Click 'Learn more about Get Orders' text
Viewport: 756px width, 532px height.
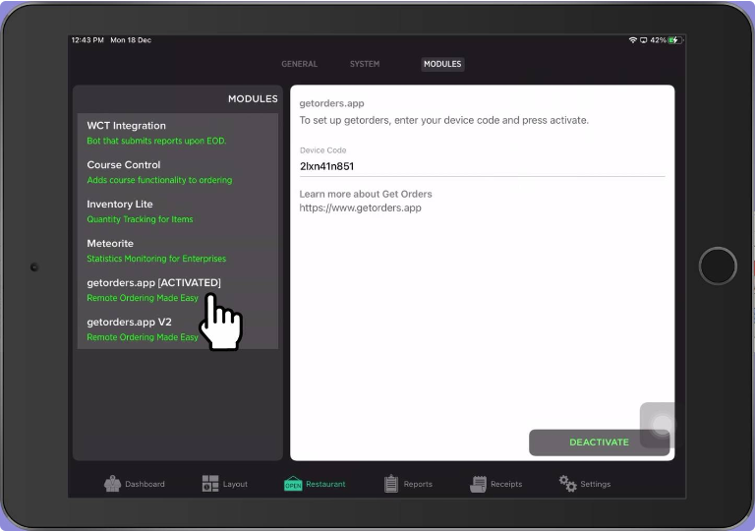366,194
